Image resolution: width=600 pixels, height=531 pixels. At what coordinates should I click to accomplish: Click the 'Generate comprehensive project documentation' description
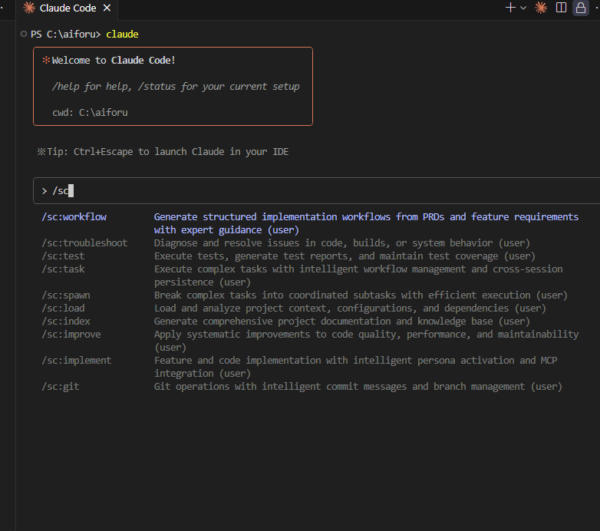tap(342, 321)
